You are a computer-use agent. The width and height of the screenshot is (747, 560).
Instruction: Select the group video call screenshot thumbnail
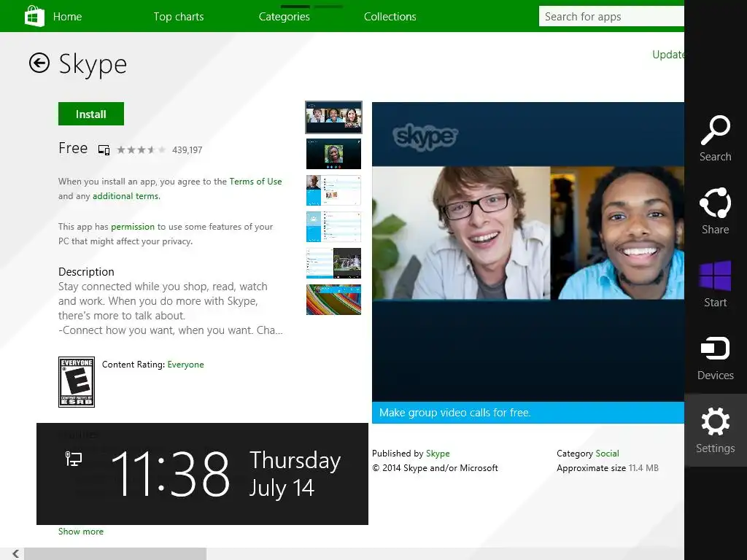coord(333,117)
